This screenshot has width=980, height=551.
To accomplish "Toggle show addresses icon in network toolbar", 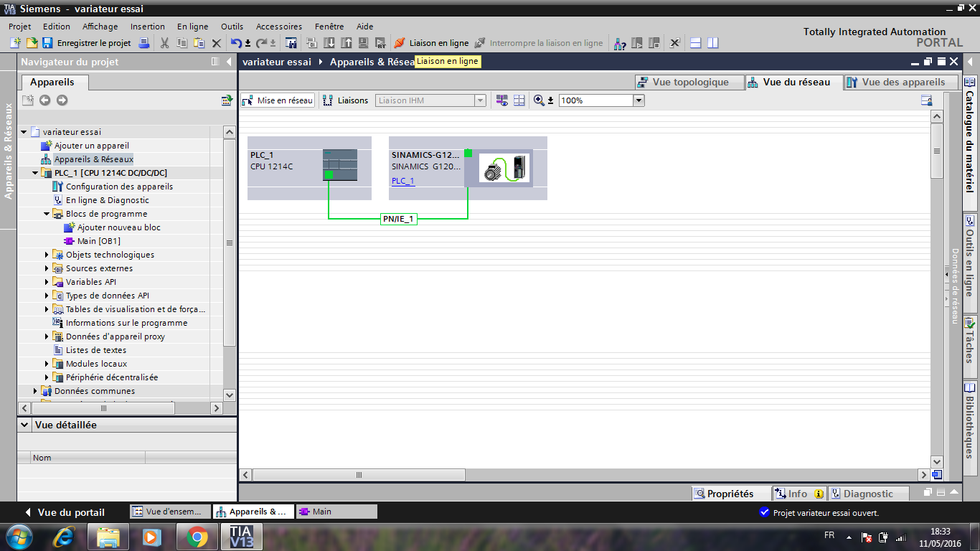I will [x=519, y=100].
